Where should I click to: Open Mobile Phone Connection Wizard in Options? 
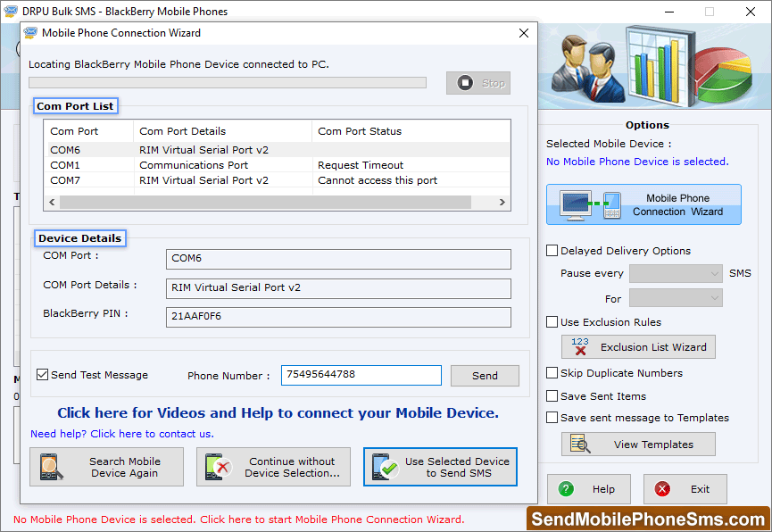643,204
